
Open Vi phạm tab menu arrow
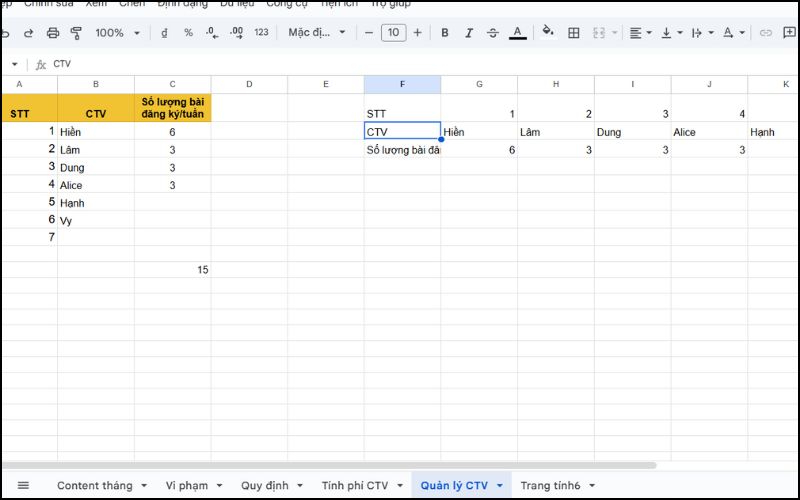click(x=219, y=486)
